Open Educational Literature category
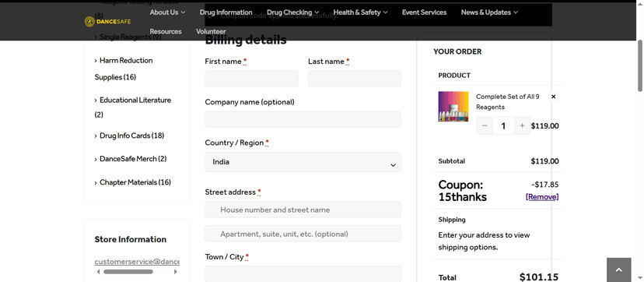 pyautogui.click(x=133, y=107)
